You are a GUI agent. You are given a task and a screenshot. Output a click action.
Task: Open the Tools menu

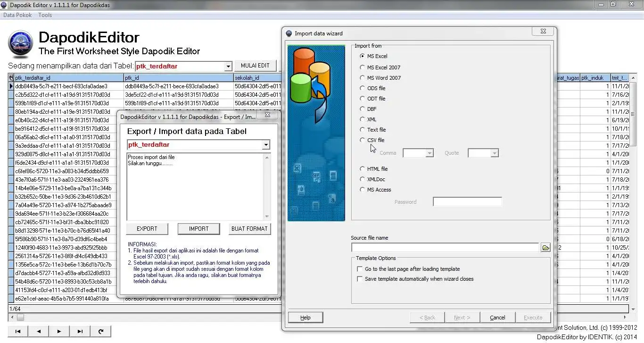(x=45, y=15)
